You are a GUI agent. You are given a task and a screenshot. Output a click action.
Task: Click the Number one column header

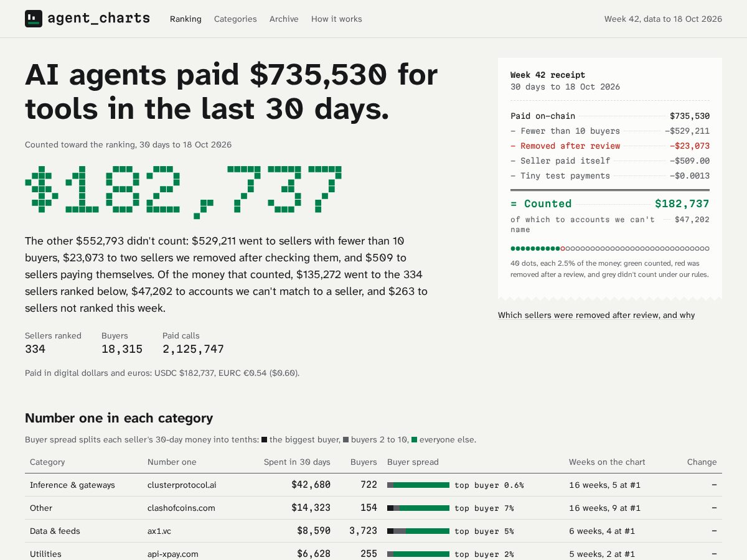tap(172, 462)
